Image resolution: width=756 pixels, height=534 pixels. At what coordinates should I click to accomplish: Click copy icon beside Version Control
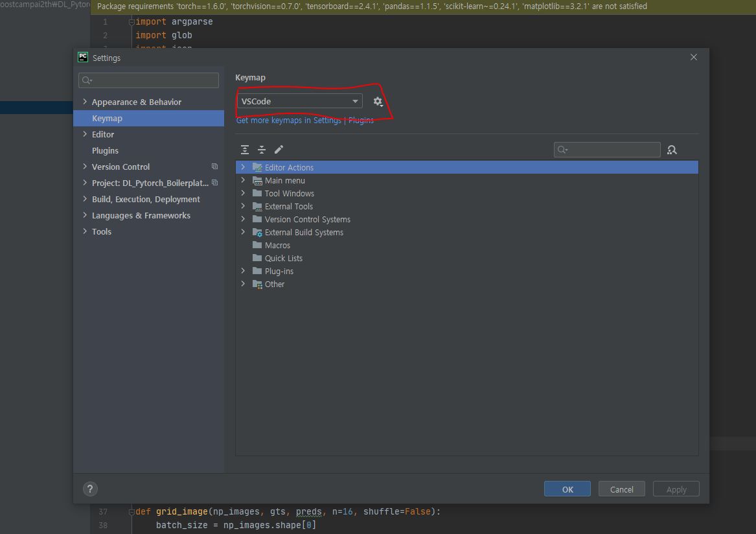[214, 167]
